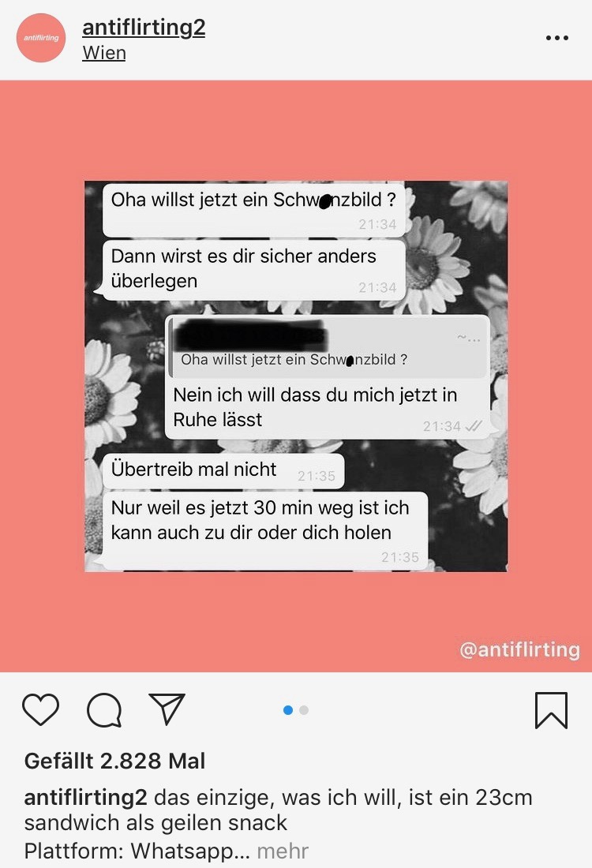Open the Wien location tag

pos(104,53)
